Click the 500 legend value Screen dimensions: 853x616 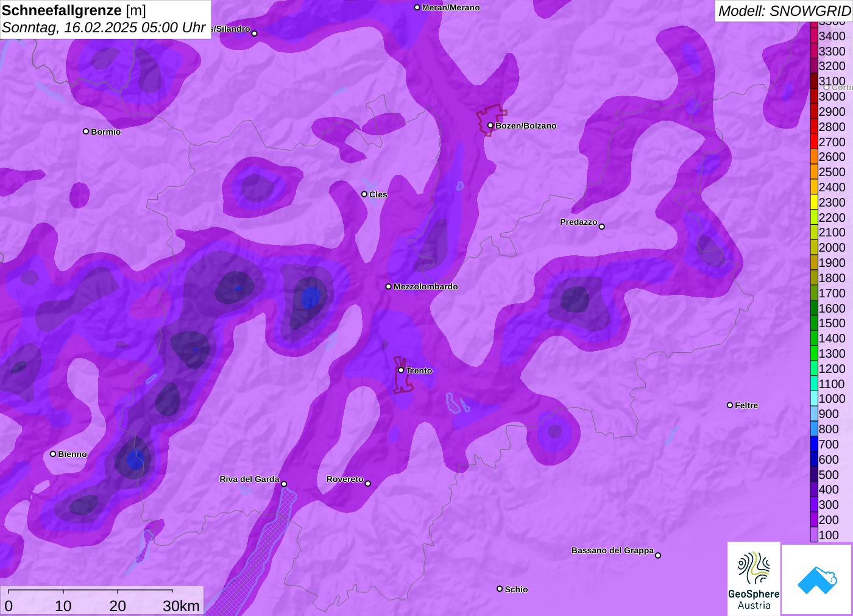click(x=829, y=475)
